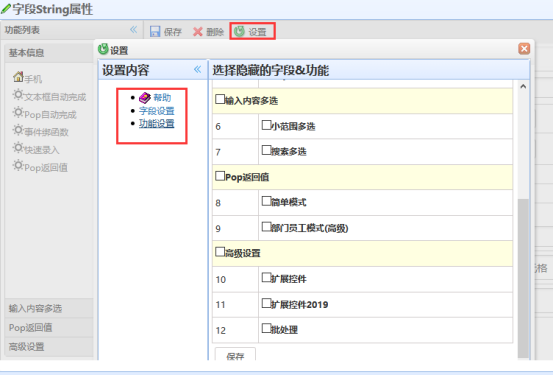Click the 保存 button at dialog bottom
Screen dimensions: 554x375
[235, 354]
